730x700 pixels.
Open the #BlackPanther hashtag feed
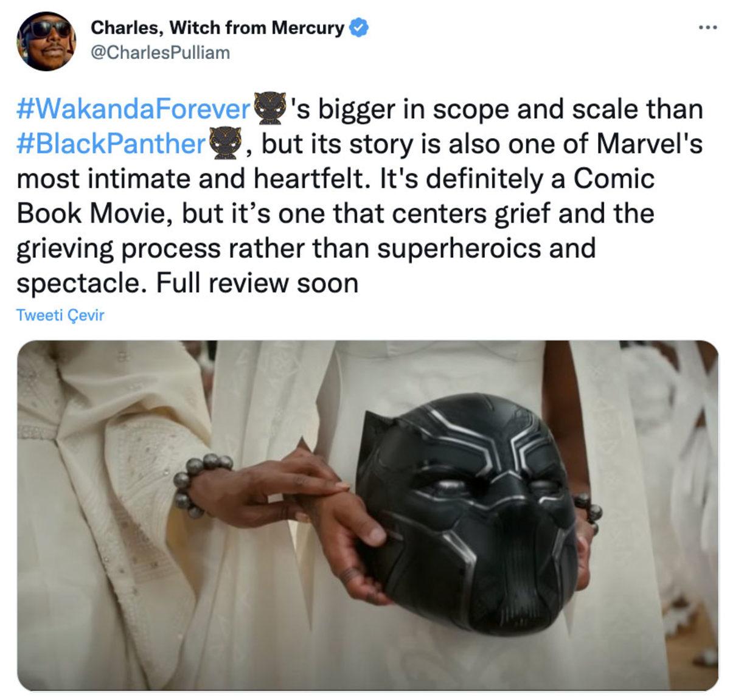(109, 142)
